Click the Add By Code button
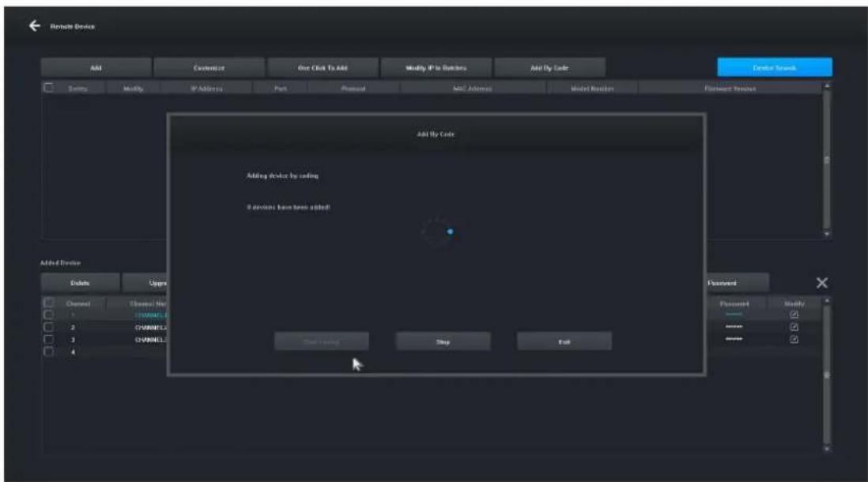This screenshot has height=482, width=868. pos(549,67)
